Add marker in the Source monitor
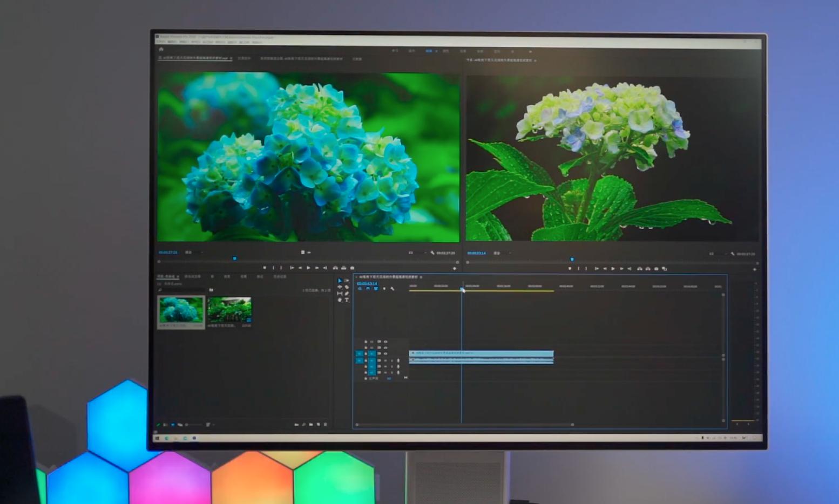Image resolution: width=839 pixels, height=504 pixels. 265,268
